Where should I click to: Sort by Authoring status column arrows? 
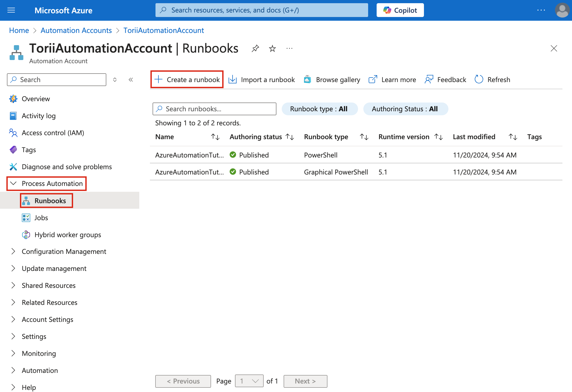(290, 137)
